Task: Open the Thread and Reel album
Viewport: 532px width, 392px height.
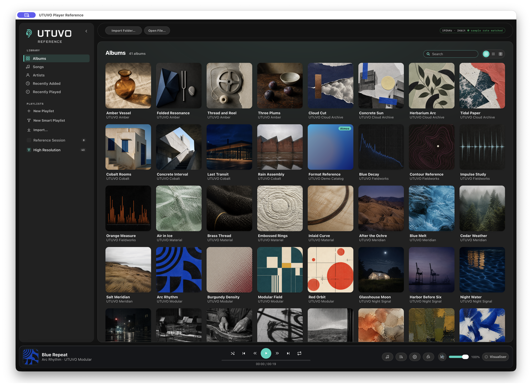Action: tap(229, 86)
